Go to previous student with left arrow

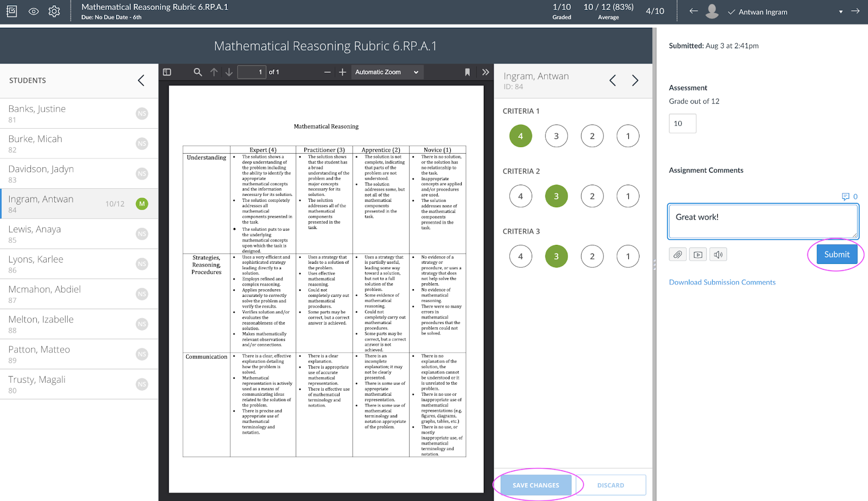[693, 11]
